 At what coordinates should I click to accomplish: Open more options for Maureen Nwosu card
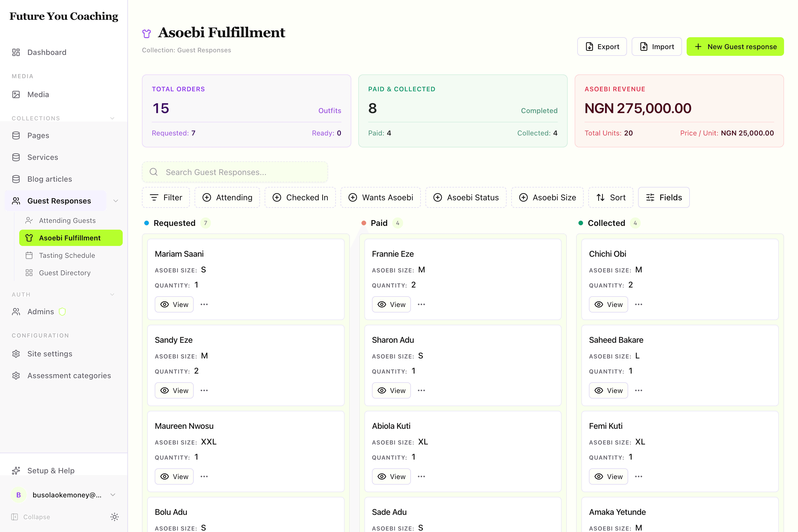[x=204, y=476]
